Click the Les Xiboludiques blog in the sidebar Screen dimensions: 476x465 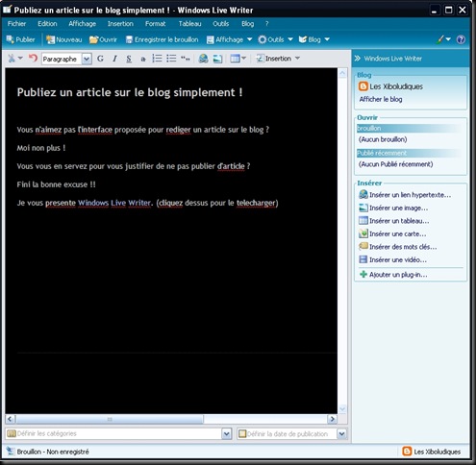click(390, 86)
